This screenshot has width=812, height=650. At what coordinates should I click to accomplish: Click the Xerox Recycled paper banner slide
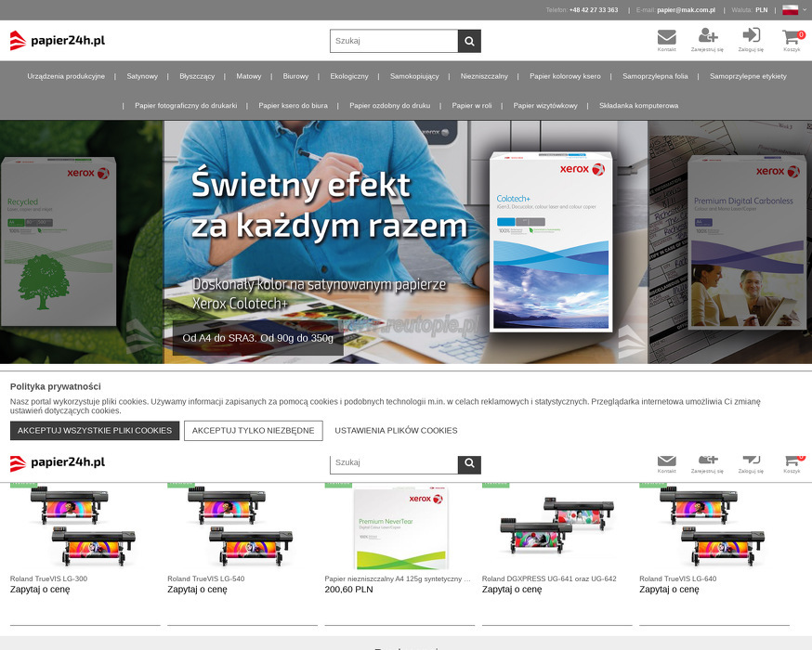point(82,242)
